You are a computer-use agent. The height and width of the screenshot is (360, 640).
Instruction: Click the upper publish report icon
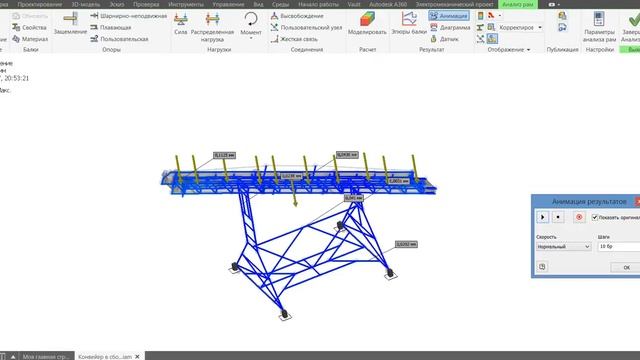[562, 16]
